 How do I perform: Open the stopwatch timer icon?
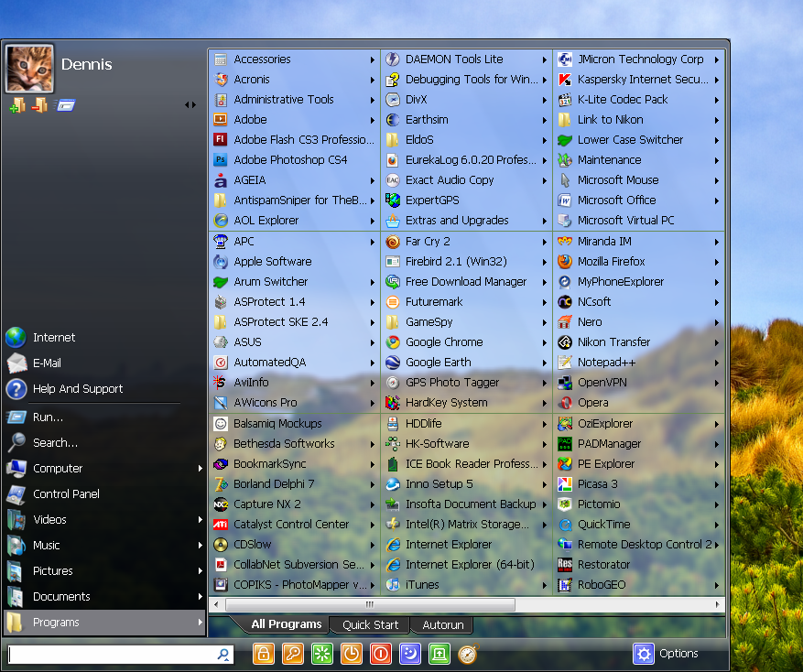[x=466, y=654]
